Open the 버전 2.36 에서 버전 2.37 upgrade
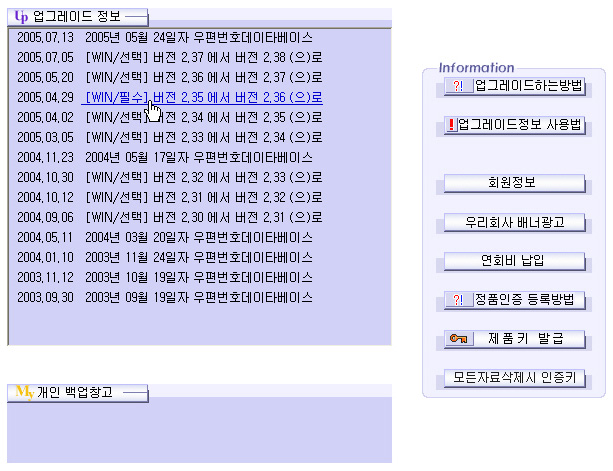Viewport: 613px width, 471px height. 204,77
